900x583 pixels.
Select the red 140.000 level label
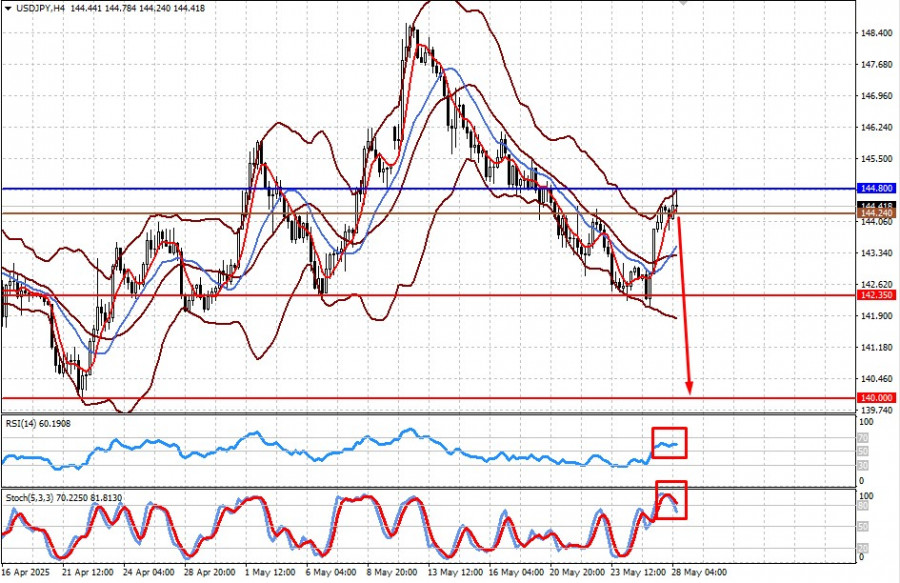[x=876, y=398]
